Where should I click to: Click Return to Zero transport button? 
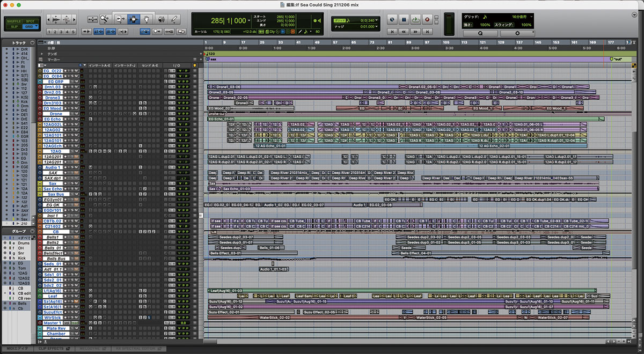pos(392,32)
